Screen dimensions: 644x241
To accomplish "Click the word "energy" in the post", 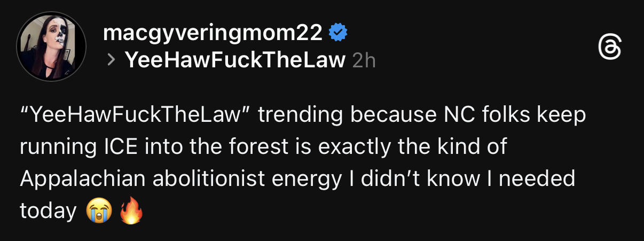I will tap(310, 180).
